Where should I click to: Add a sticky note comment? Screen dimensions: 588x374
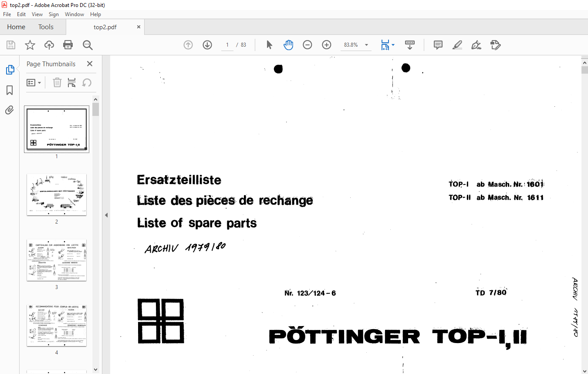(438, 45)
